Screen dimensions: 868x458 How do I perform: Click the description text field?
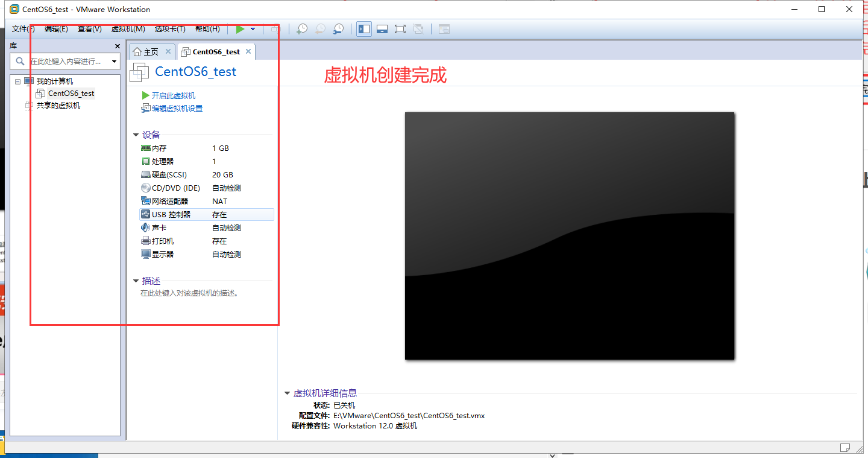(x=190, y=294)
